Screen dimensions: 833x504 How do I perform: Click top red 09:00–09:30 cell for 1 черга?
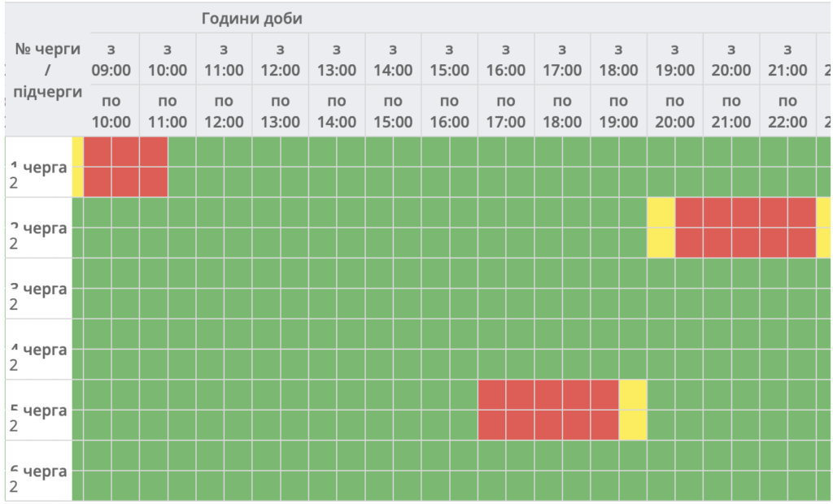(x=98, y=152)
